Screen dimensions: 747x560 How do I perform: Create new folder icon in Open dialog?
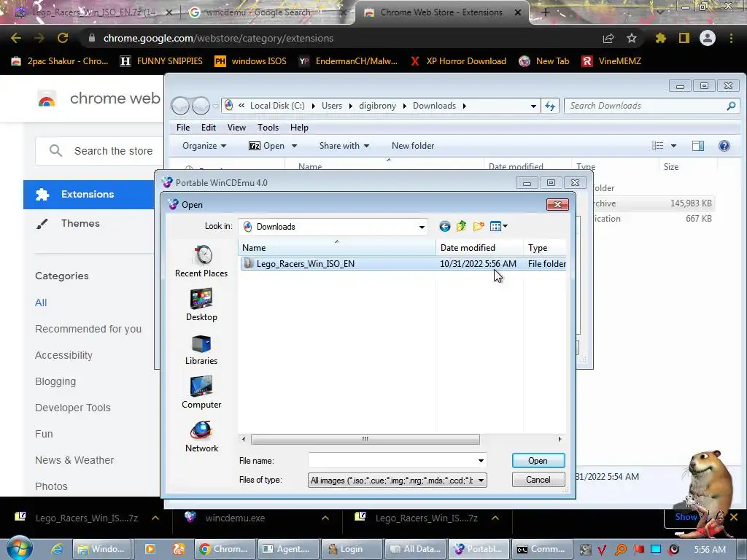(x=479, y=226)
